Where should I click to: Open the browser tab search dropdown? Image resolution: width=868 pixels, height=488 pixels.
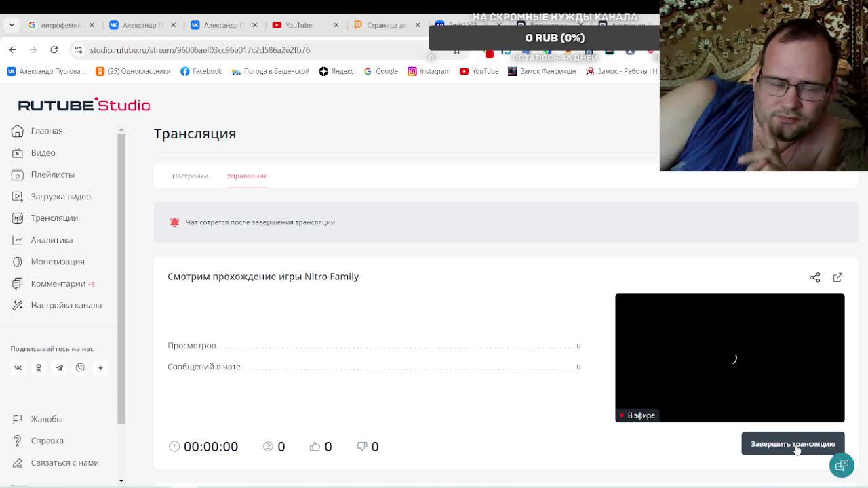[x=12, y=25]
